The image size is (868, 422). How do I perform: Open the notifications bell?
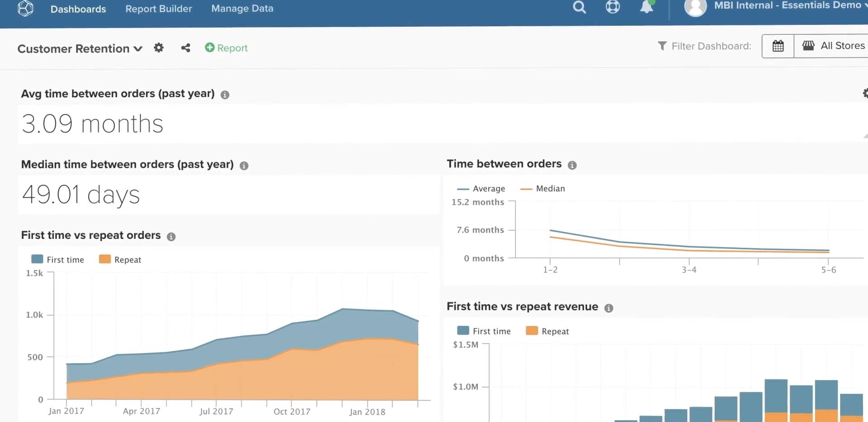[647, 7]
